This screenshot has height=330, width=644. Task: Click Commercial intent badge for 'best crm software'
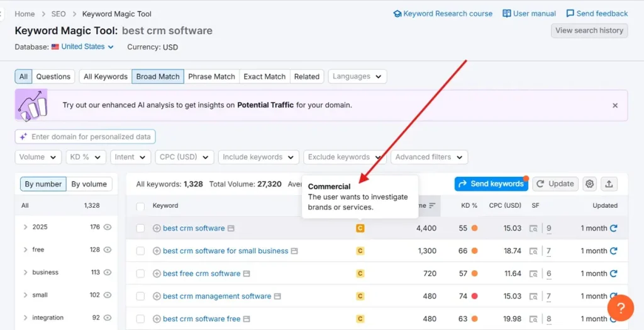[360, 228]
